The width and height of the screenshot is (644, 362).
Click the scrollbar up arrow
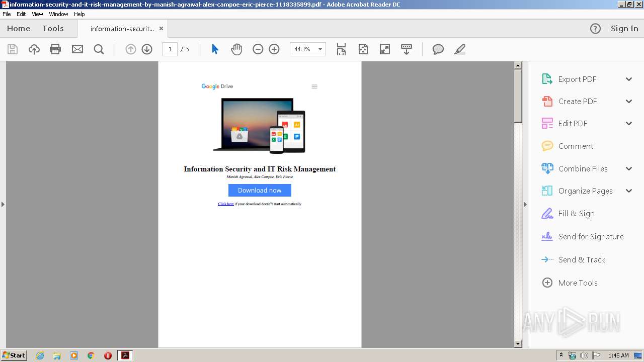tap(518, 65)
